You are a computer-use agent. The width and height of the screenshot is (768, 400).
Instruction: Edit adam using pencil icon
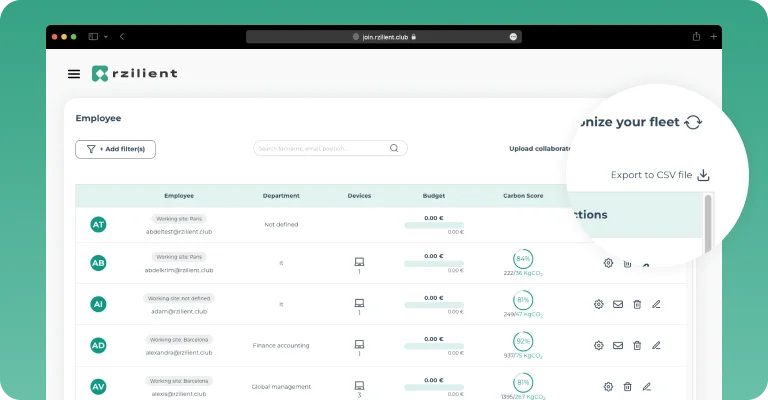point(656,304)
